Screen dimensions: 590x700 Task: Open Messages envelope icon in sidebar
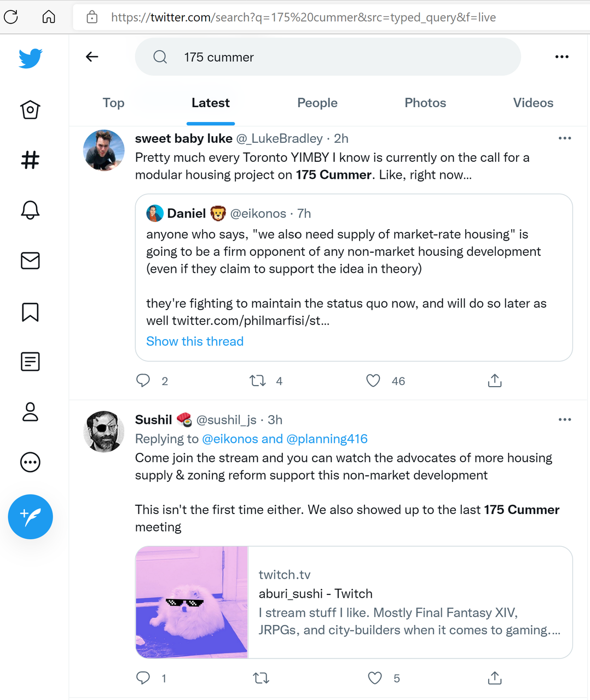pos(30,261)
